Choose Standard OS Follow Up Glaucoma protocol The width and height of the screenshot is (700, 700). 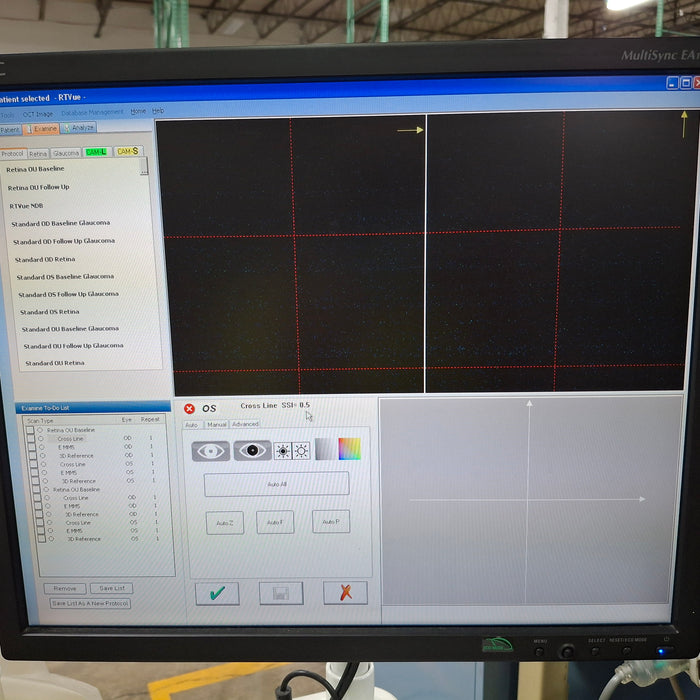click(68, 295)
